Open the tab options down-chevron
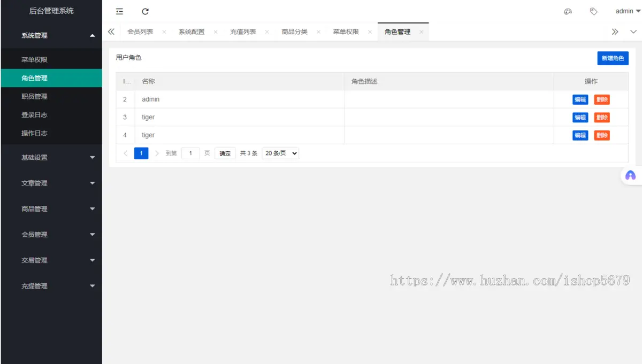The width and height of the screenshot is (642, 364). click(x=633, y=32)
